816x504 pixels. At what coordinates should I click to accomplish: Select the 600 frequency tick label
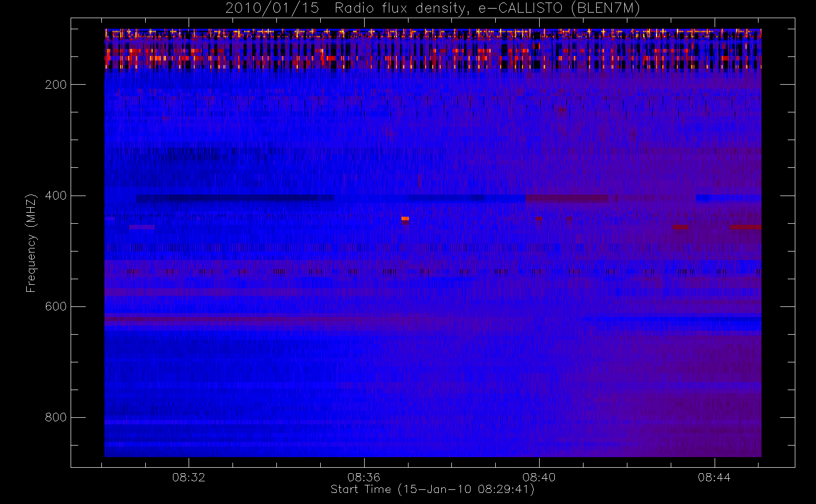click(x=55, y=306)
